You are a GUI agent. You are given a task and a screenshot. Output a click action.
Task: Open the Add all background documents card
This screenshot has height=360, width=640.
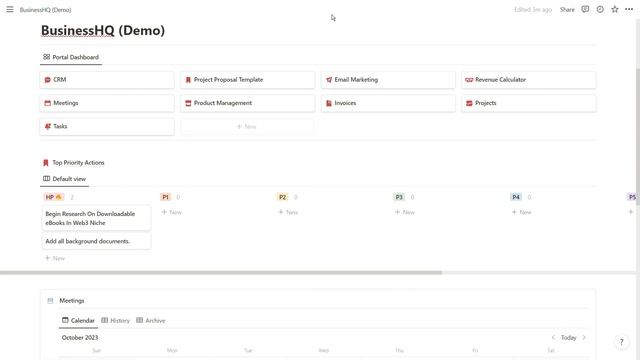(x=96, y=241)
